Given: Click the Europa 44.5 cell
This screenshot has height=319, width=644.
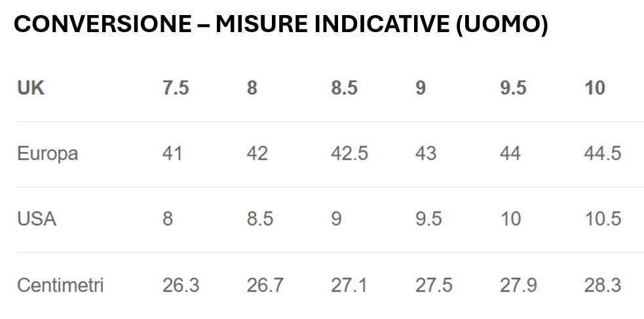Looking at the screenshot, I should tap(603, 153).
